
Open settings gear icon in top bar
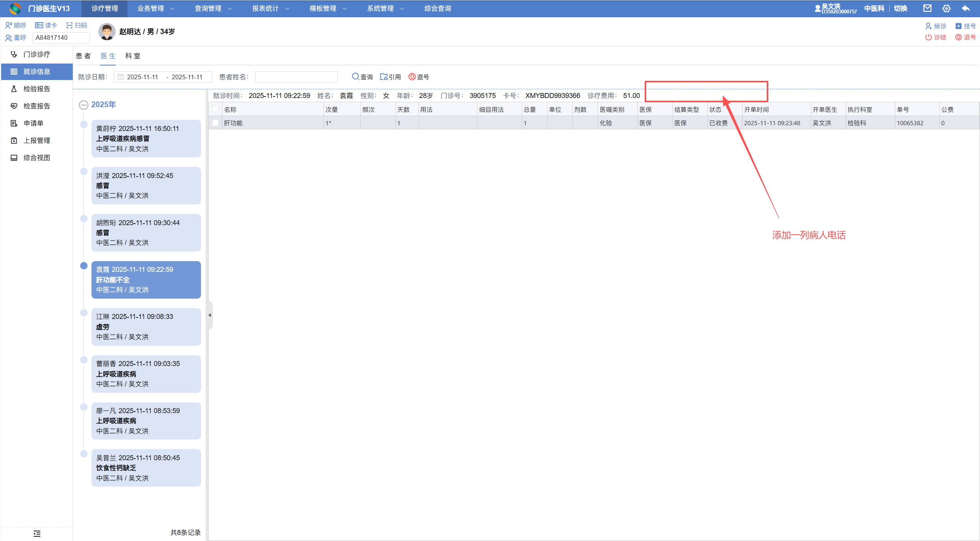coord(946,8)
